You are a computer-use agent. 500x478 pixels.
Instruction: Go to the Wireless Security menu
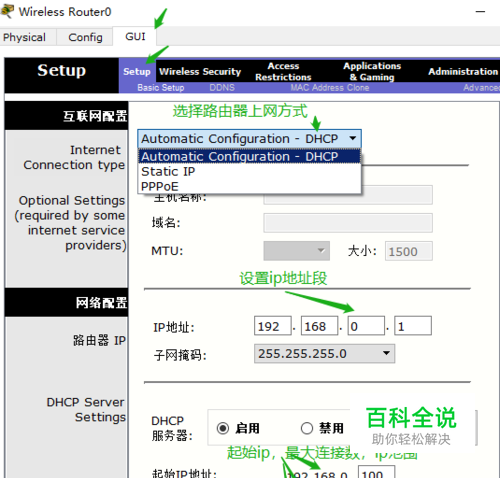[200, 71]
